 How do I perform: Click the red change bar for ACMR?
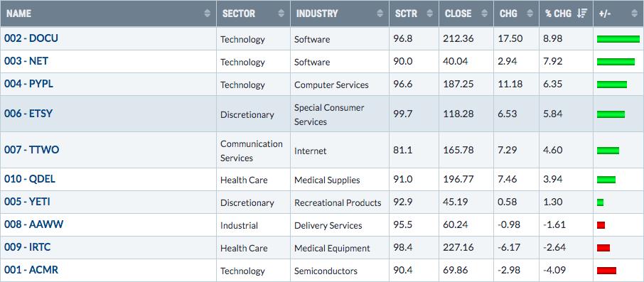point(606,271)
